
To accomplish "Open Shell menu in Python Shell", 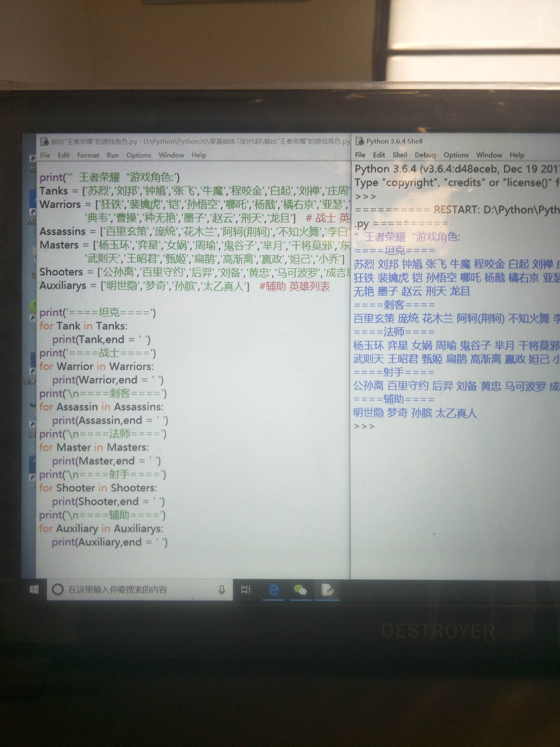I will 400,155.
